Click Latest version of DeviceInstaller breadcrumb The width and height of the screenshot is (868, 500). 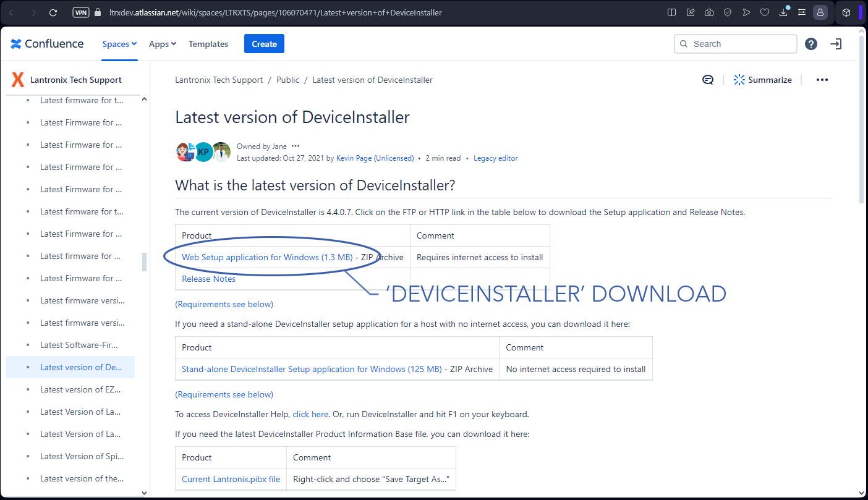pyautogui.click(x=372, y=80)
